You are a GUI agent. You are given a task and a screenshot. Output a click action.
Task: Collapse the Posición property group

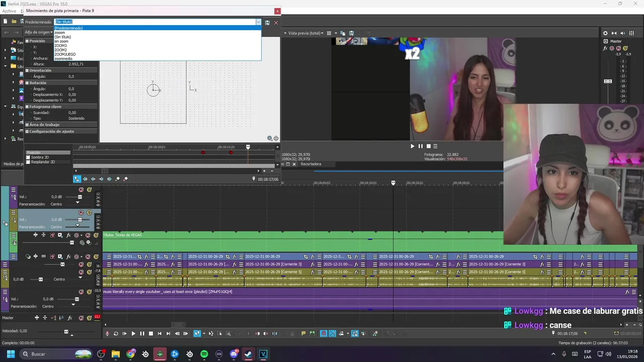tap(27, 41)
